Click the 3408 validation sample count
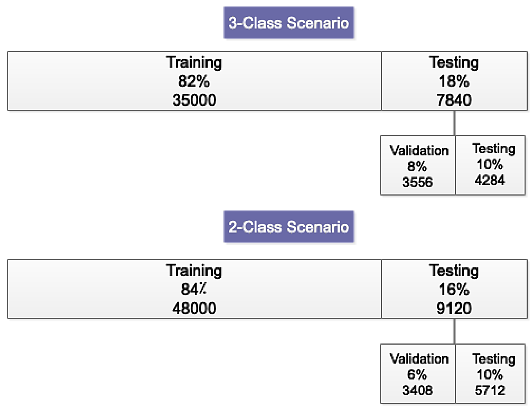Screen dimensions: 532x408 pyautogui.click(x=417, y=390)
